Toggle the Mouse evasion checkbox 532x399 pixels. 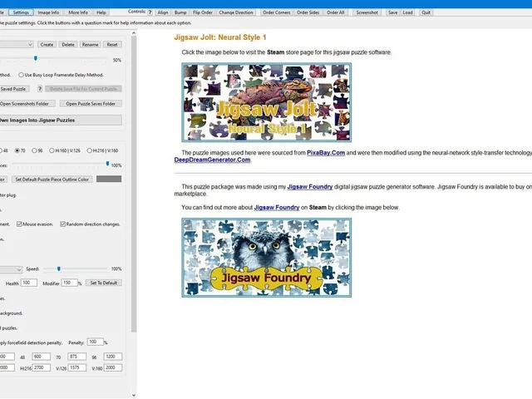(x=19, y=224)
